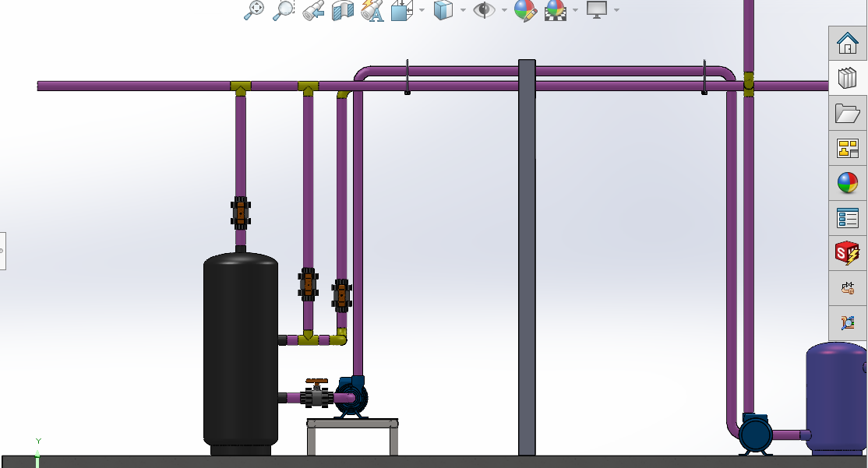Open the File Explorer folder tab
Screen dimensions: 868x468
[x=847, y=114]
